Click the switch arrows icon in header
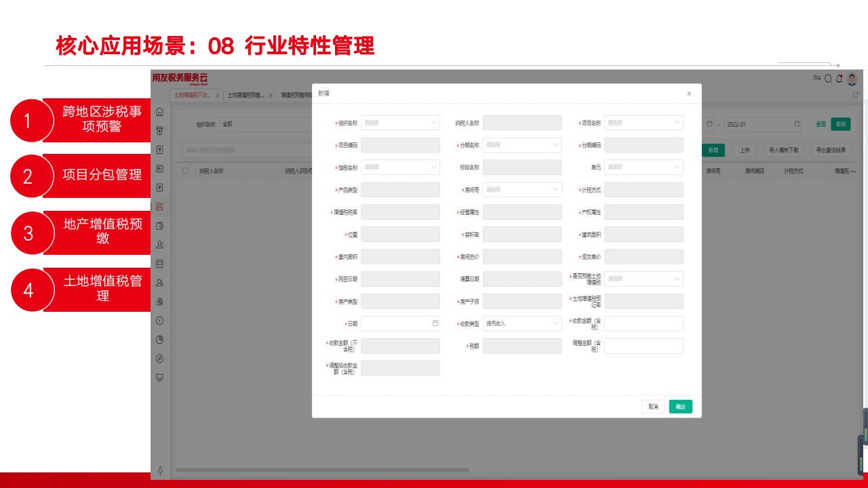This screenshot has height=488, width=868. tap(817, 78)
